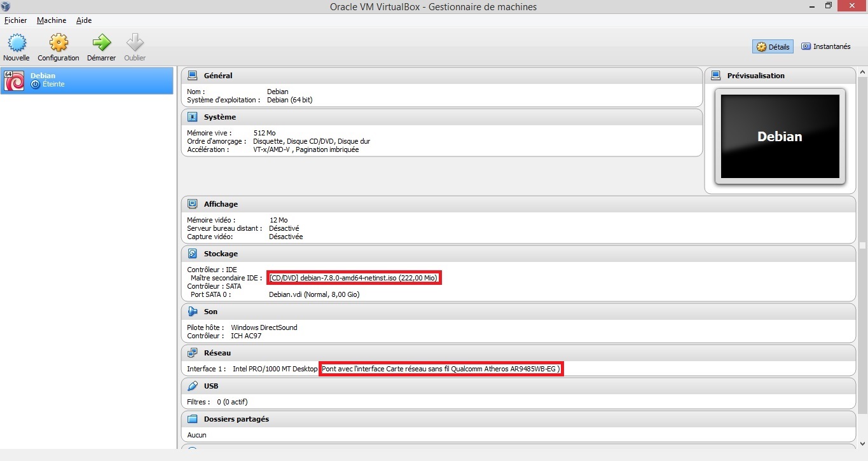
Task: Open the USB settings heading link
Action: coord(211,386)
